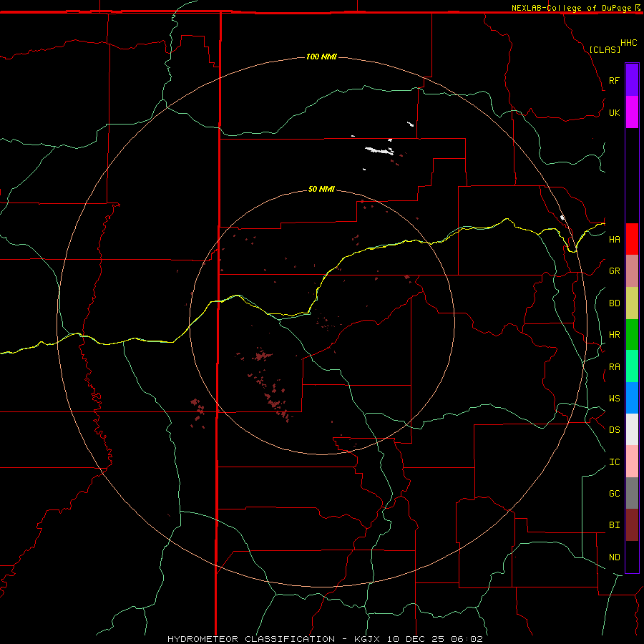Select the GC gray legend swatch
Screen dimensions: 644x644
[x=632, y=493]
